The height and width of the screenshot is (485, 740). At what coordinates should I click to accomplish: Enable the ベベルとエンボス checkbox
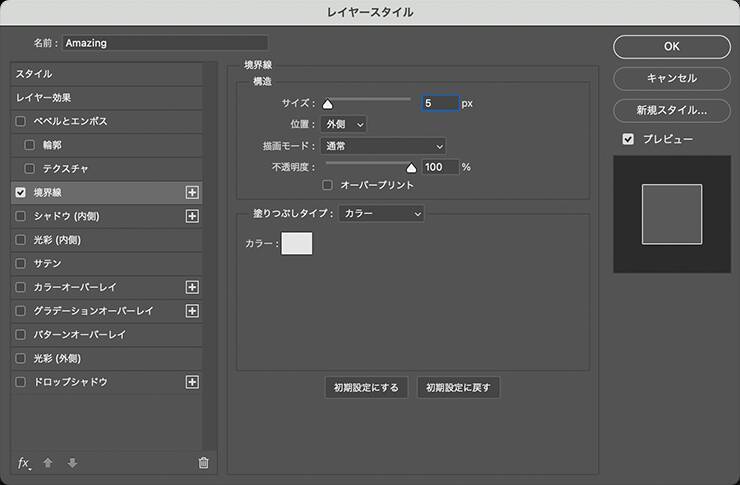pos(21,121)
